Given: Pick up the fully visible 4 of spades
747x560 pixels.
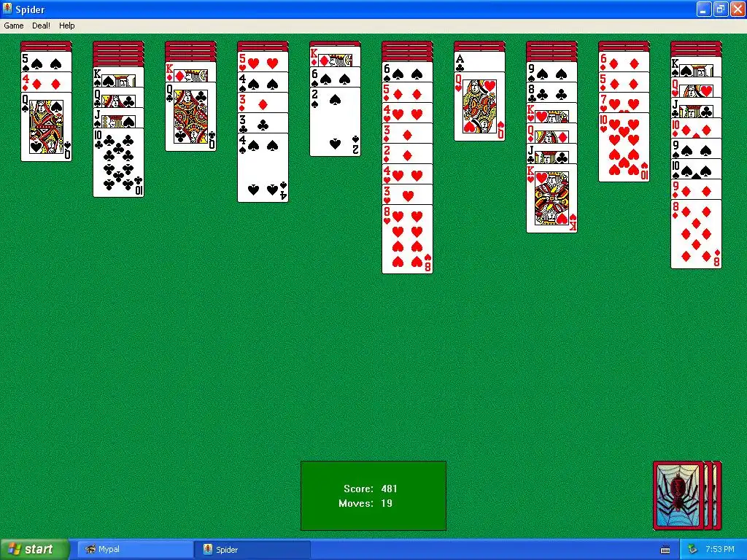Looking at the screenshot, I should coord(263,168).
